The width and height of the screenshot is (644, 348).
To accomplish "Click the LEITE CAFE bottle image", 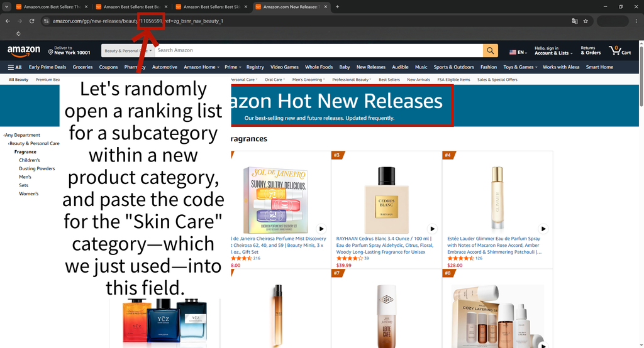I will 387,317.
